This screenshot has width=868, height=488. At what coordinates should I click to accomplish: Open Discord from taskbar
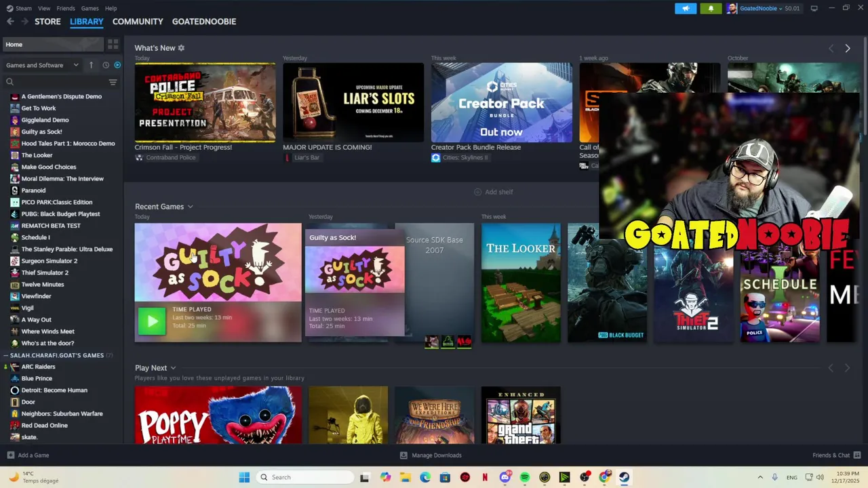point(505,477)
